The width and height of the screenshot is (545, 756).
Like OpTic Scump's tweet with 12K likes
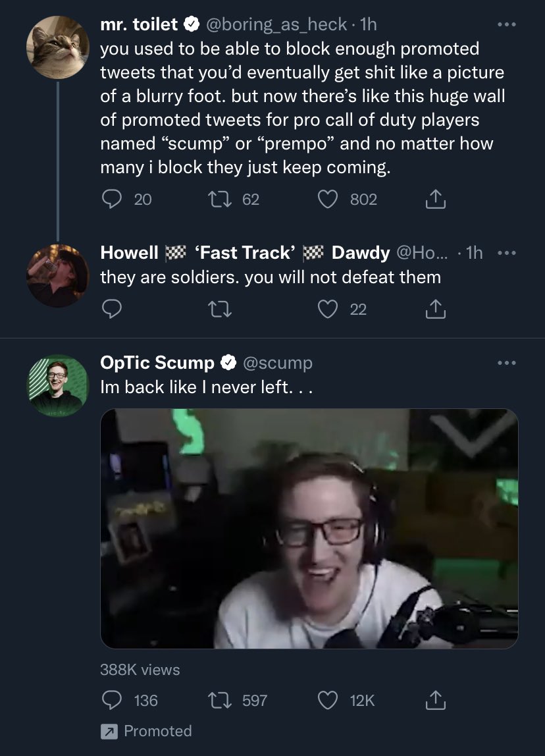[x=328, y=701]
